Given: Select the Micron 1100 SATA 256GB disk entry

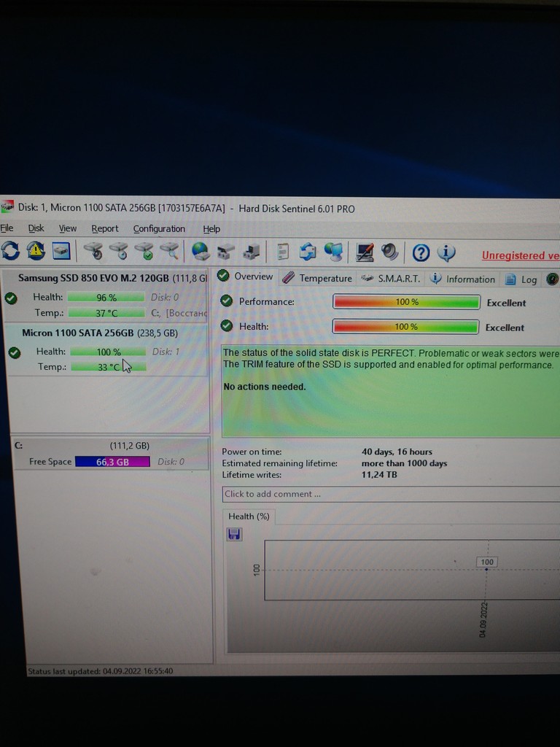Looking at the screenshot, I should [x=106, y=349].
